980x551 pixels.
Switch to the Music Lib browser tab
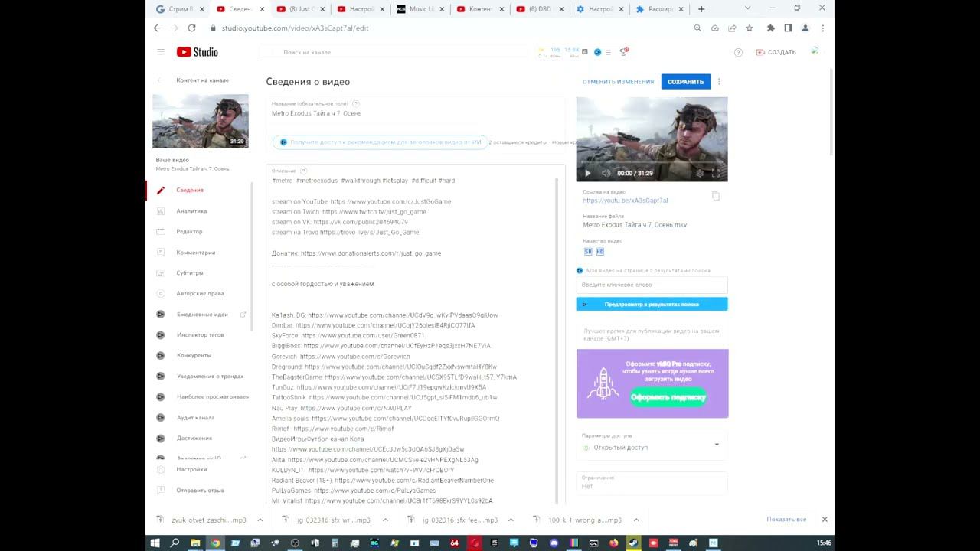click(421, 9)
